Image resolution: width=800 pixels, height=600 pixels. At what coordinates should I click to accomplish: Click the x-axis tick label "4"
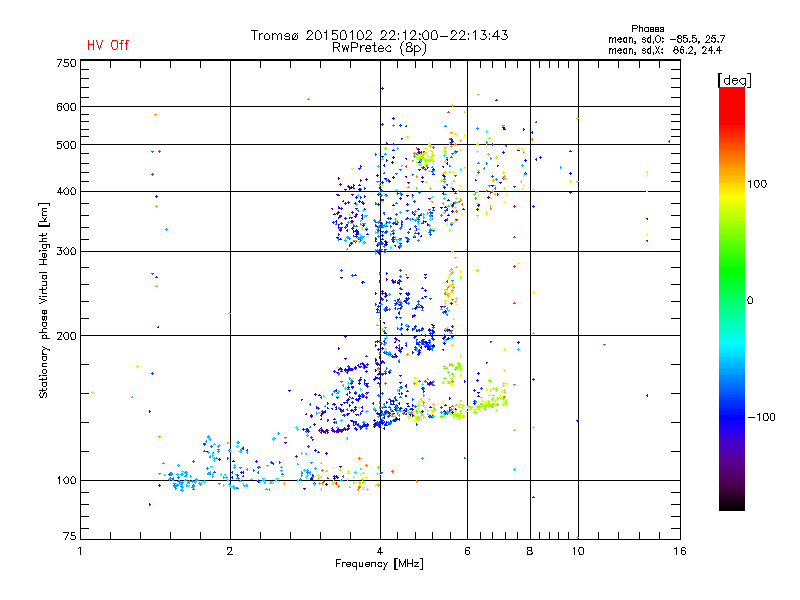pos(380,551)
